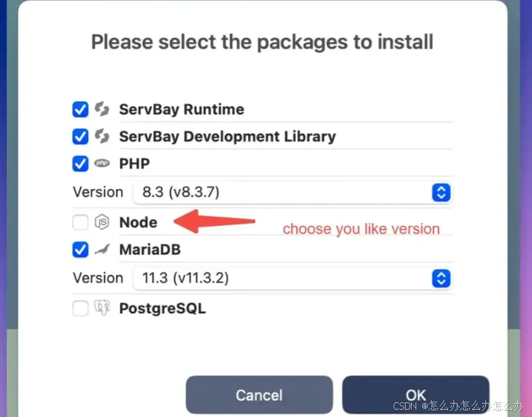Screen dimensions: 532x417
Task: Disable ServBay Development Library installation
Action: click(x=80, y=136)
